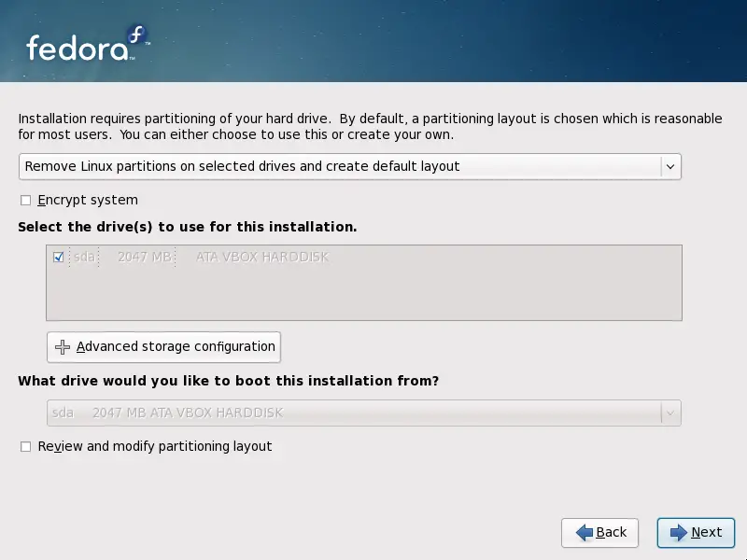
Task: Click the Fedora infinity bubble emblem
Action: click(137, 38)
